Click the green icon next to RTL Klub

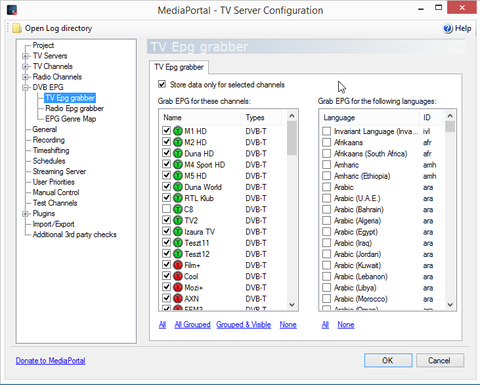pyautogui.click(x=178, y=198)
